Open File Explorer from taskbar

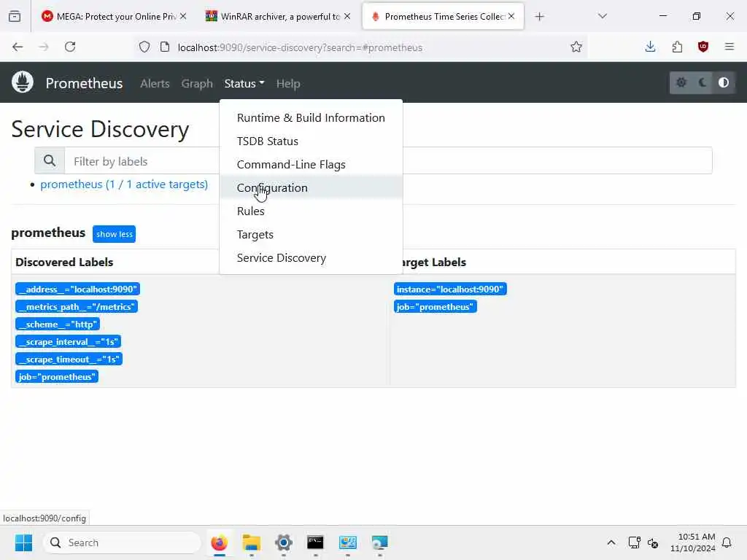coord(252,542)
